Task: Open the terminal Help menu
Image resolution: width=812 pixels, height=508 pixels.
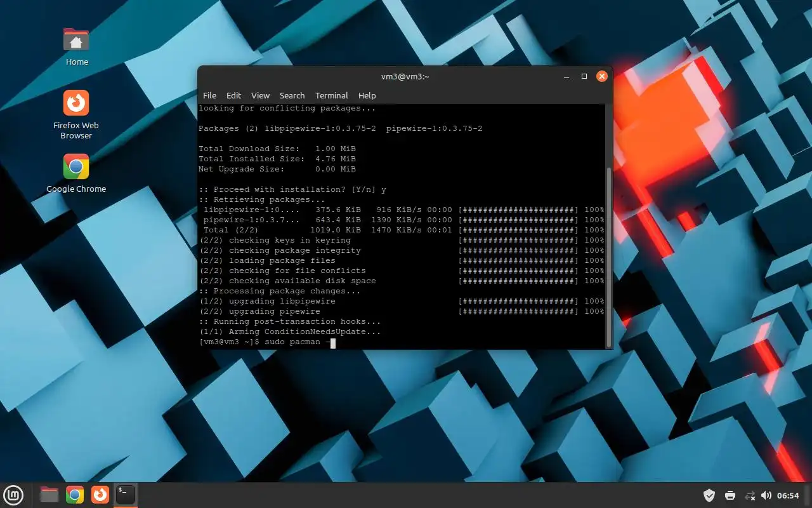Action: point(367,95)
